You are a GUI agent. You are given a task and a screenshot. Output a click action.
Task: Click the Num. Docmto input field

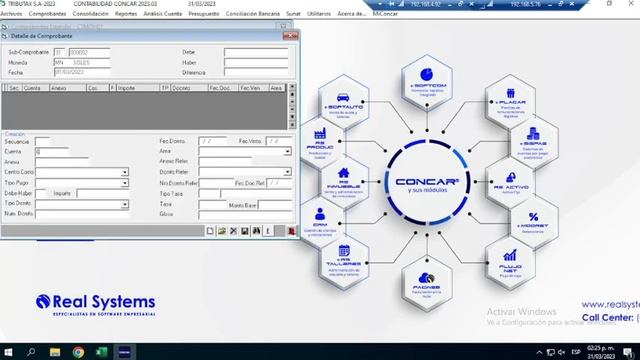tap(82, 214)
